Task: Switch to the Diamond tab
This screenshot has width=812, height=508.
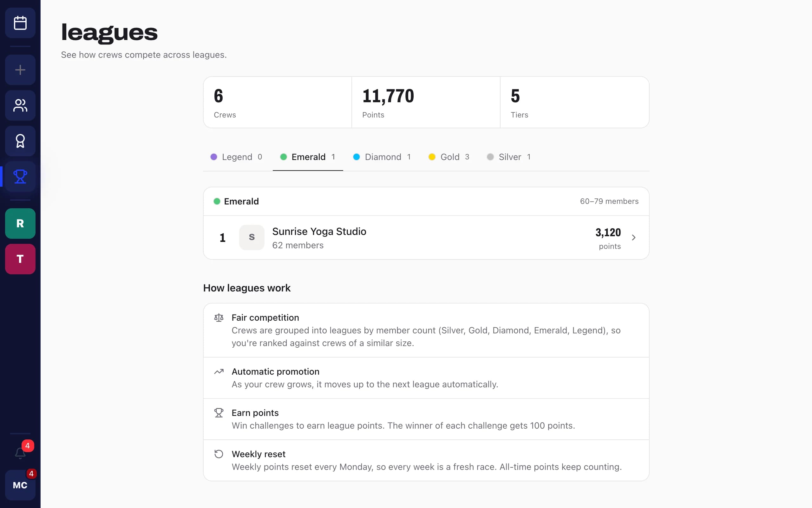Action: click(382, 157)
